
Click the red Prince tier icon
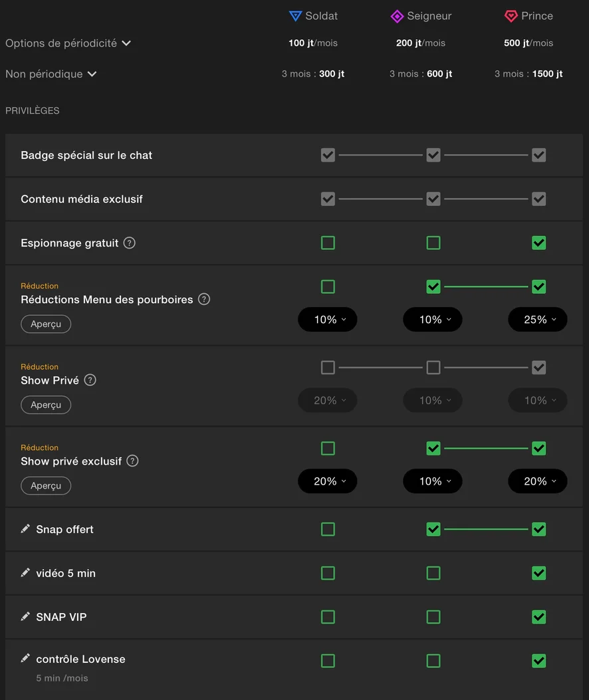click(x=511, y=16)
